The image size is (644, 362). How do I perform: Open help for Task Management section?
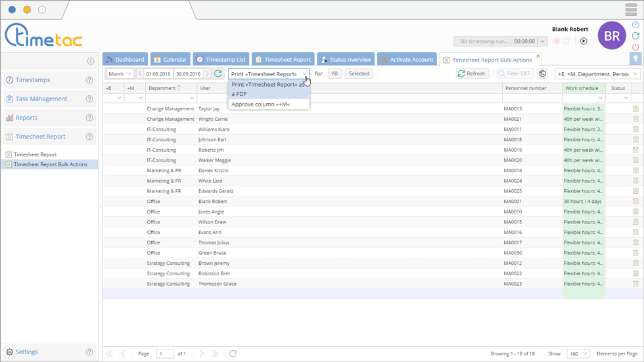click(x=89, y=99)
